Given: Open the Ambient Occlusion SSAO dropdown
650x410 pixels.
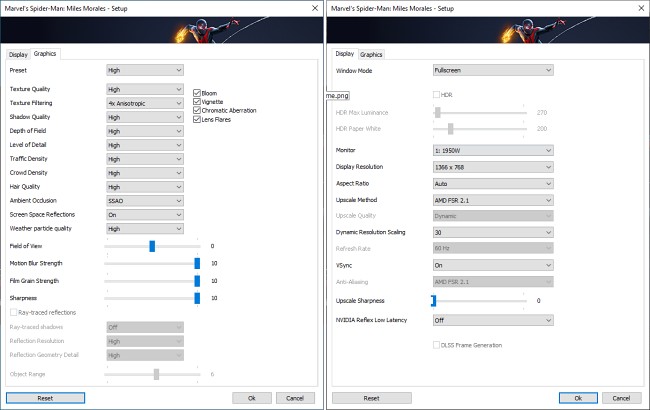Looking at the screenshot, I should coord(145,201).
